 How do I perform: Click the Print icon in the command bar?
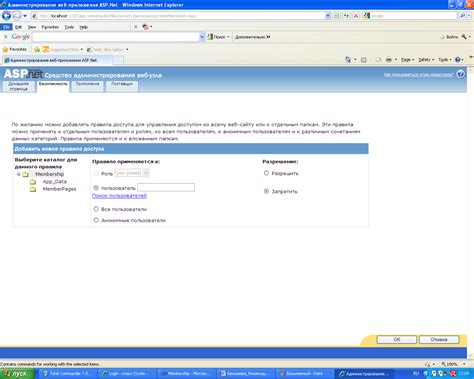click(389, 60)
